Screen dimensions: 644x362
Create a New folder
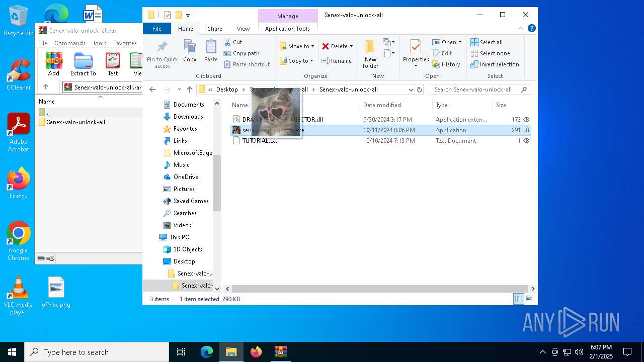pyautogui.click(x=370, y=54)
